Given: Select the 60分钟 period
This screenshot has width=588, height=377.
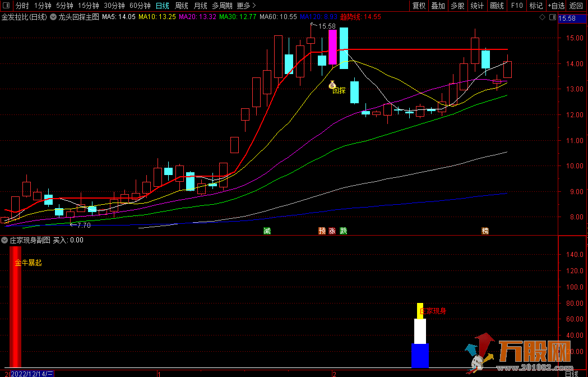Looking at the screenshot, I should coord(140,6).
